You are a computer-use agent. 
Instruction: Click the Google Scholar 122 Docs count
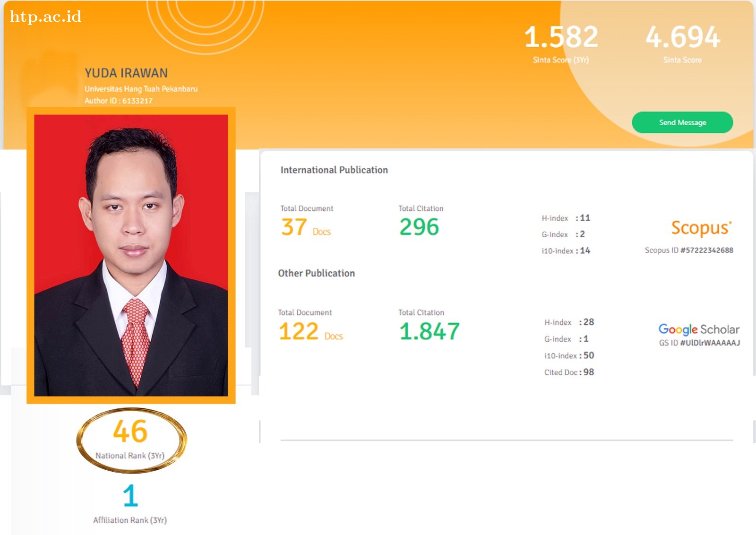click(310, 331)
